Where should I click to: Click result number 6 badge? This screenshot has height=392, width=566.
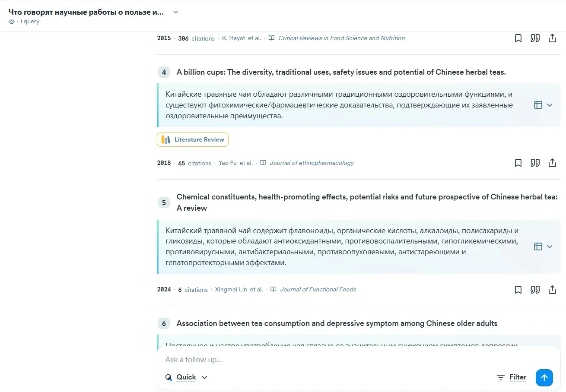click(164, 323)
